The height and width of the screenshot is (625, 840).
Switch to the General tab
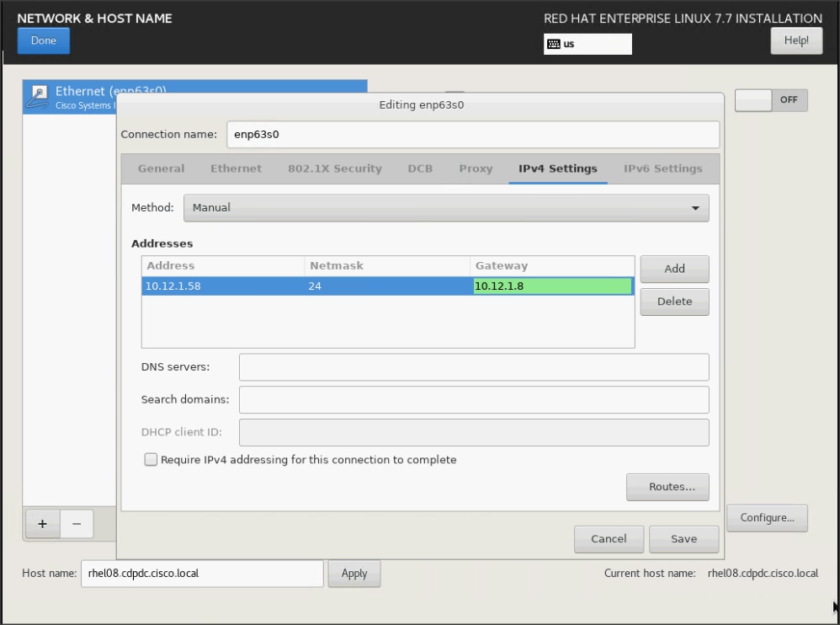click(161, 168)
